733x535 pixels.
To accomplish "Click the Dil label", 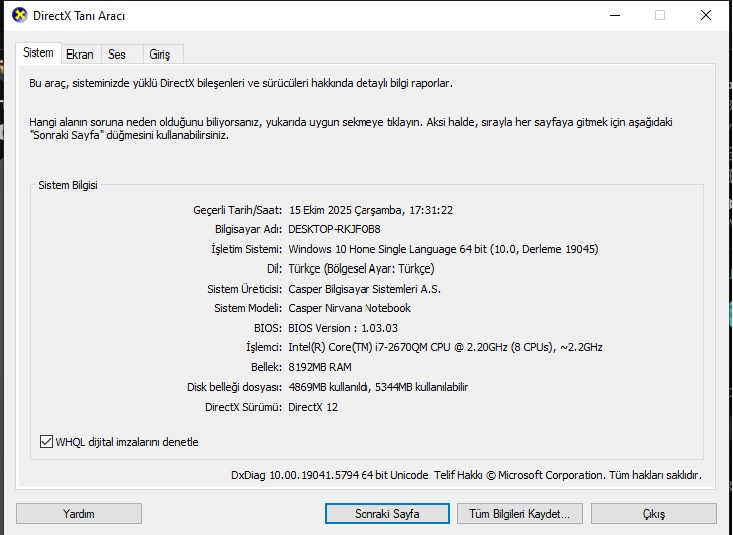I will click(274, 268).
